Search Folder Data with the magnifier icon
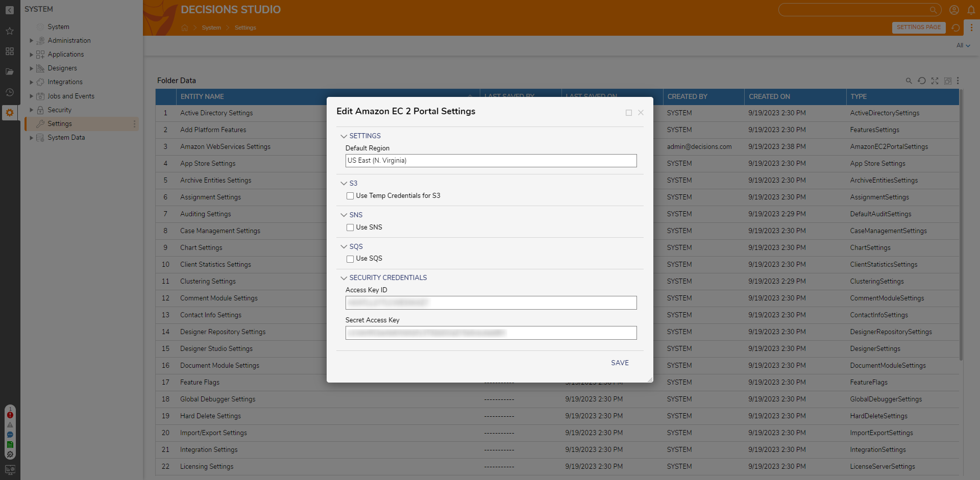Screen dimensions: 980x480 pos(909,81)
